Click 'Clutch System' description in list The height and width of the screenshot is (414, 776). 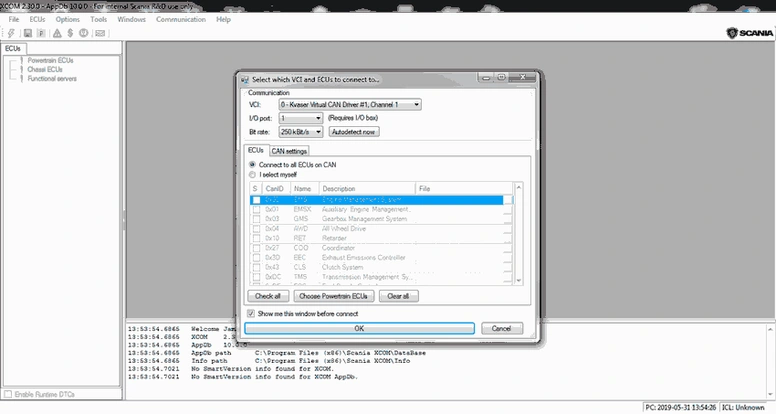coord(342,267)
